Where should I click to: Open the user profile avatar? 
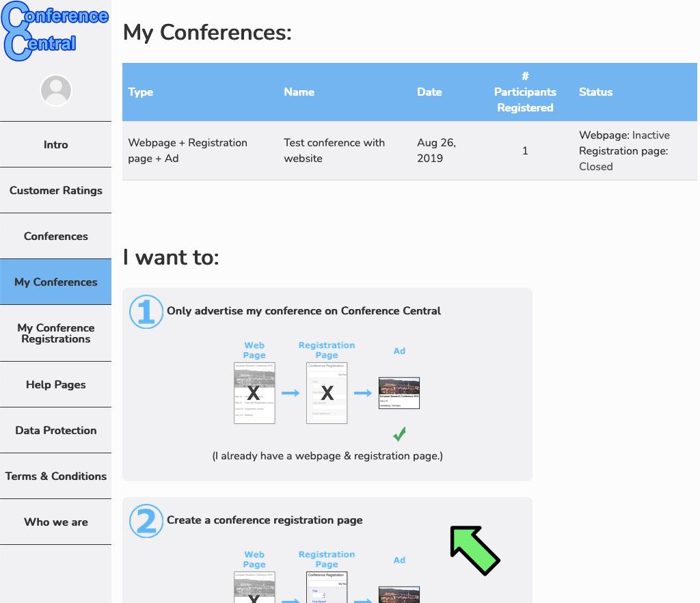pos(56,90)
